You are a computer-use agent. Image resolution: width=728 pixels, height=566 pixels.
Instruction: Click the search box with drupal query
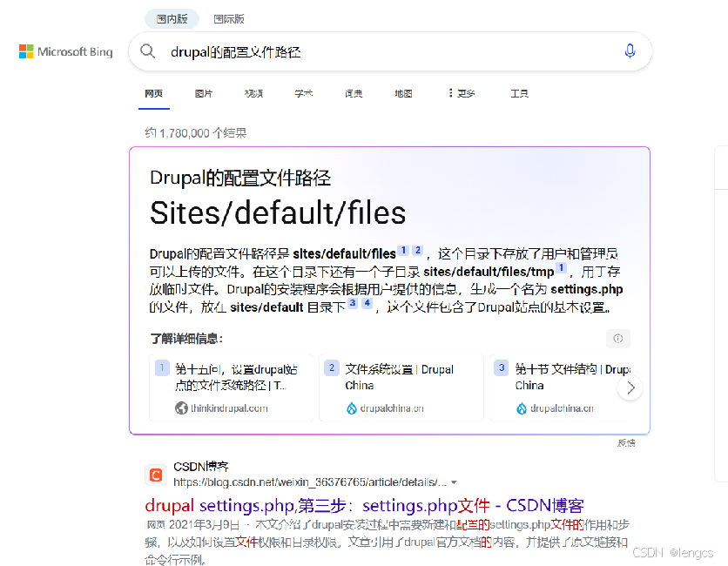tap(390, 51)
